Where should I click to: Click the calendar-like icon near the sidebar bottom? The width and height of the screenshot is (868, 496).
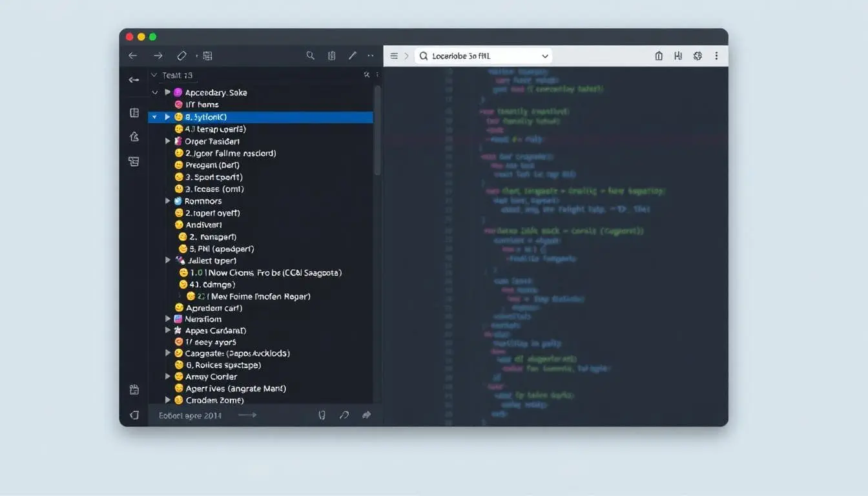[x=134, y=389]
